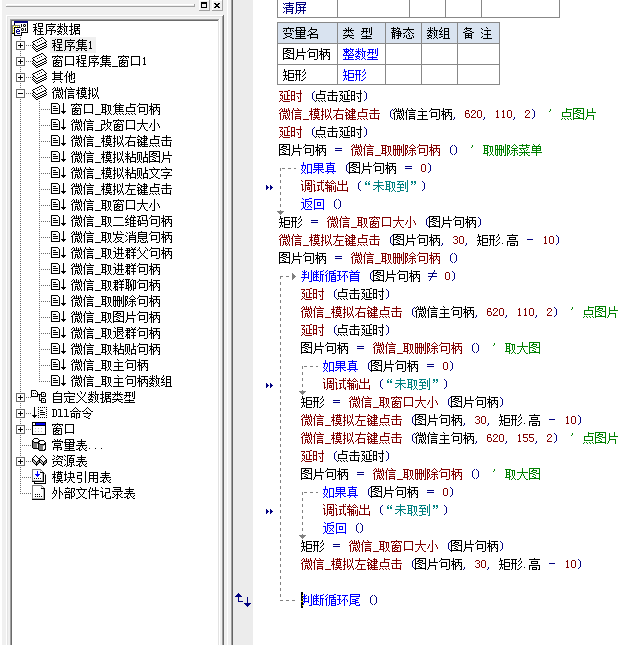Select 微信_取图片句柄 in tree
This screenshot has height=645, width=643.
[116, 317]
